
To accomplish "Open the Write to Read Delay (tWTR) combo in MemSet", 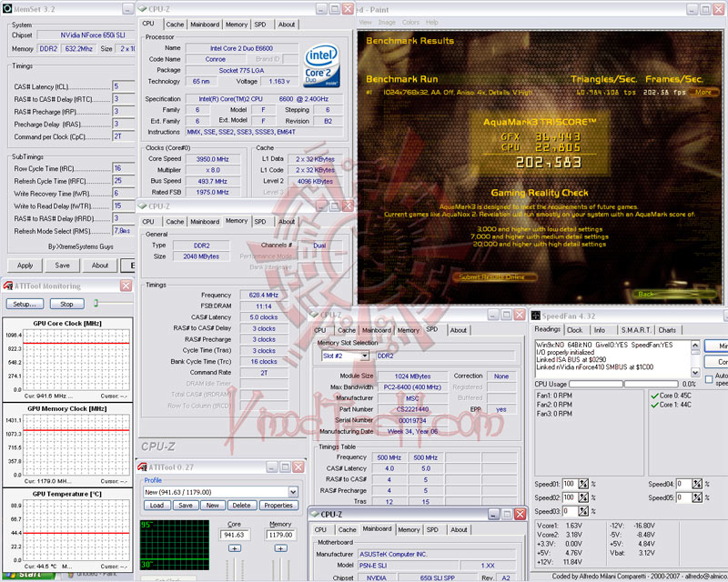I will [124, 206].
